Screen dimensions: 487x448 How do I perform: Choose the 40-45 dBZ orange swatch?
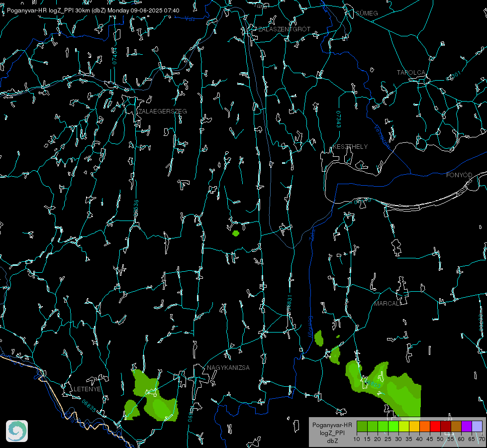[425, 426]
